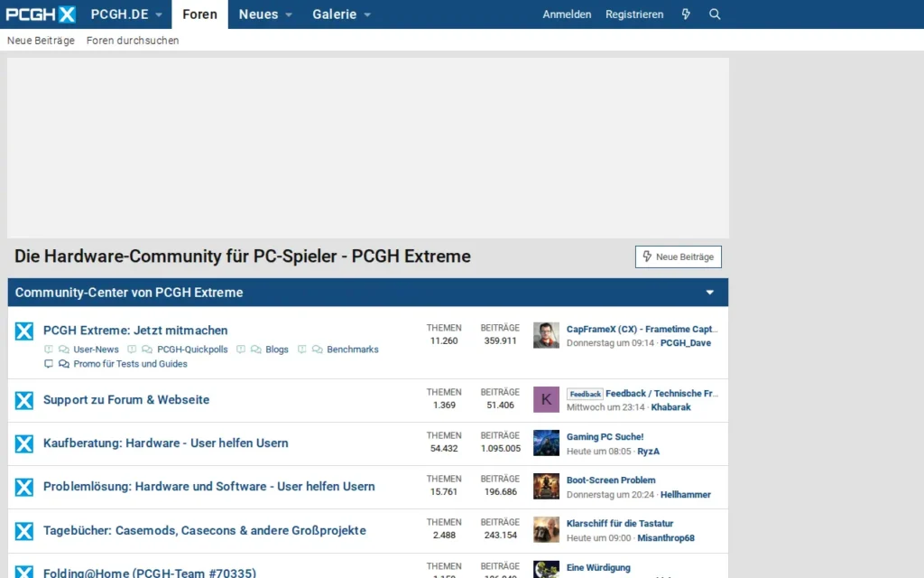The image size is (924, 578).
Task: Click speech bubble icon next to User-News
Action: 64,350
